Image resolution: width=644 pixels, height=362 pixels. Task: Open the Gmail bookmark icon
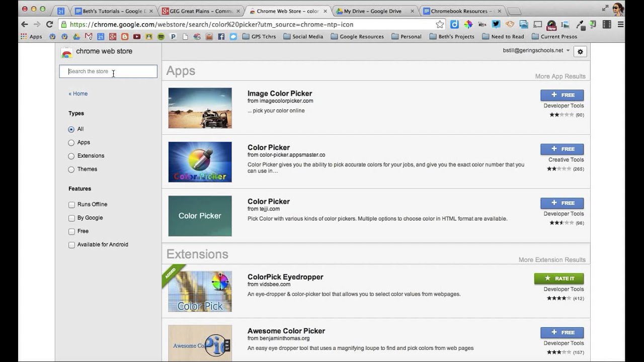tap(89, 36)
